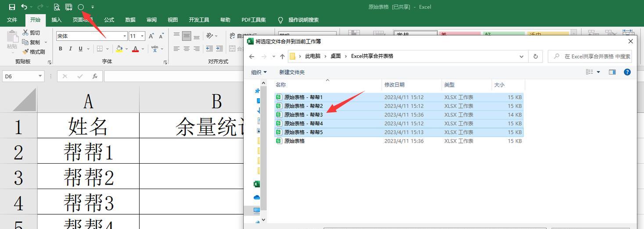Switch to the 公式 (Formulas) tab
The width and height of the screenshot is (644, 229).
(x=109, y=20)
